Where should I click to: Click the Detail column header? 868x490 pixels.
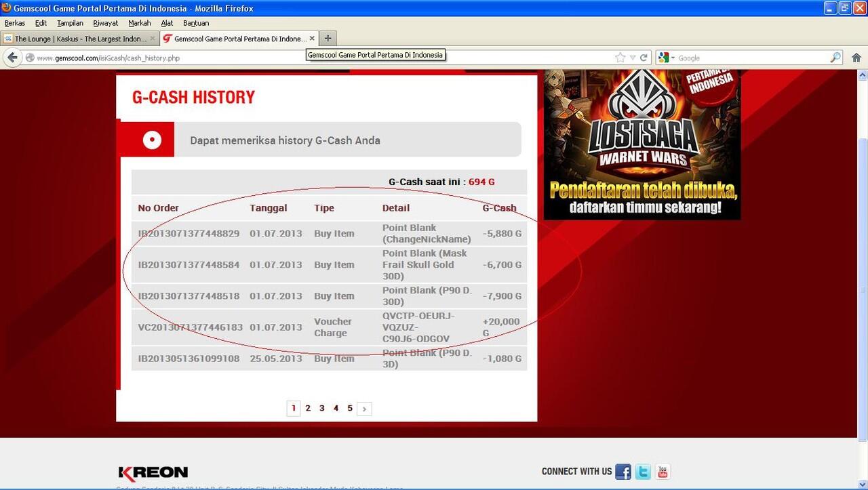click(396, 208)
